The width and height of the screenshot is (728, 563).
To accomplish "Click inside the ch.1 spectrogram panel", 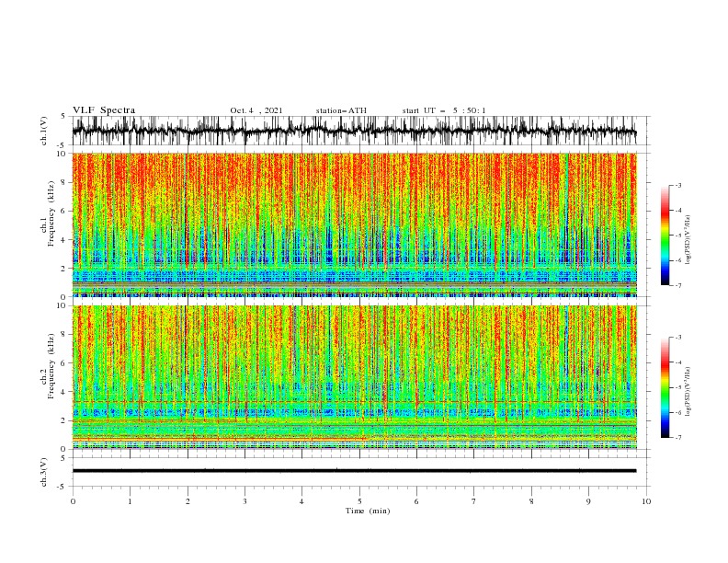I will pos(354,224).
